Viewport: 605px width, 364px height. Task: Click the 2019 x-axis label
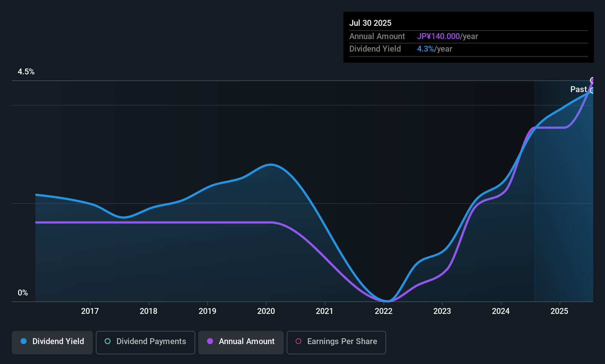click(207, 311)
